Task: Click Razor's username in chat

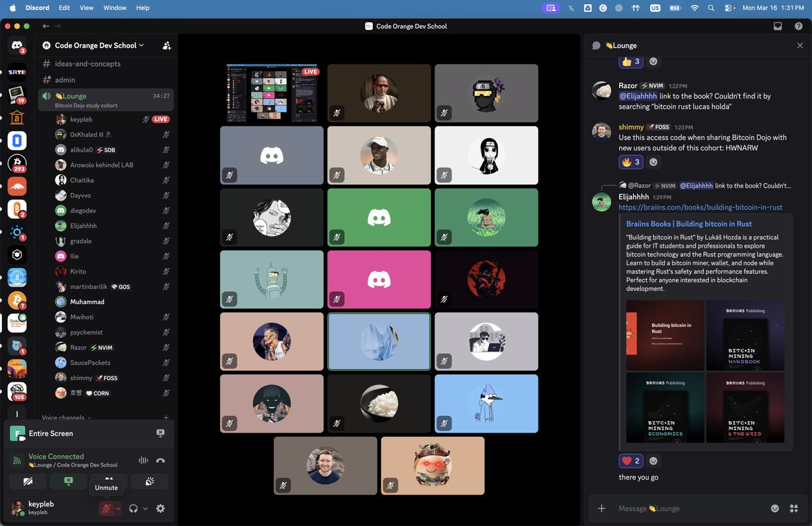Action: tap(628, 86)
